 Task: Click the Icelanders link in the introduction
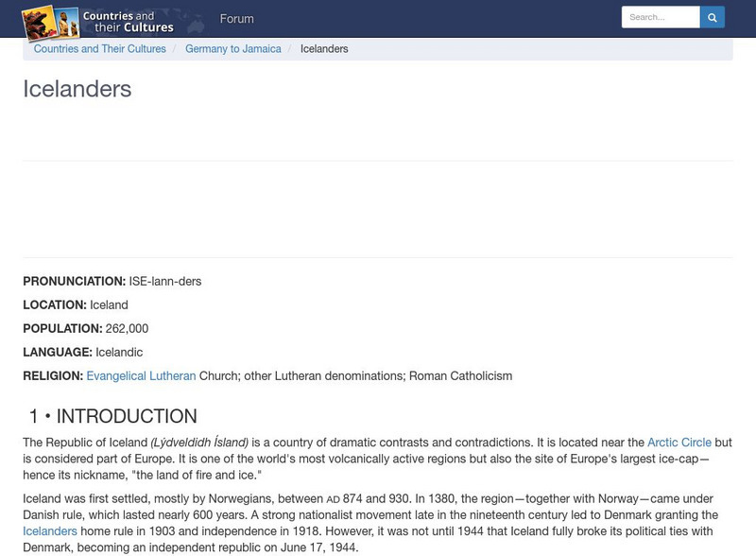[50, 531]
